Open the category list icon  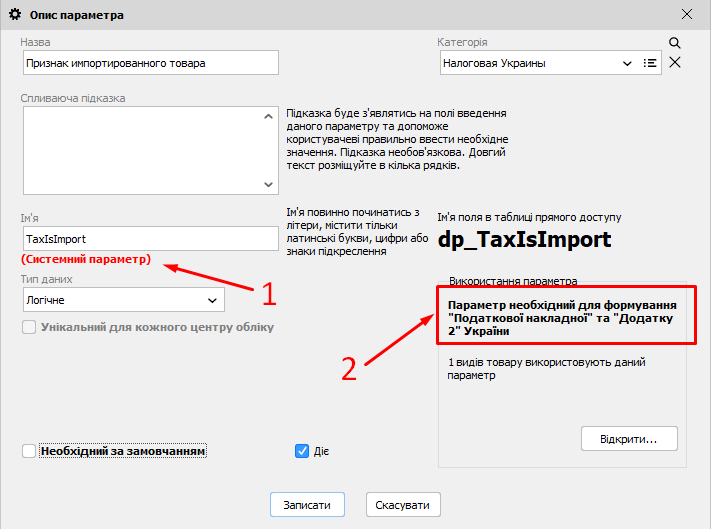(650, 63)
